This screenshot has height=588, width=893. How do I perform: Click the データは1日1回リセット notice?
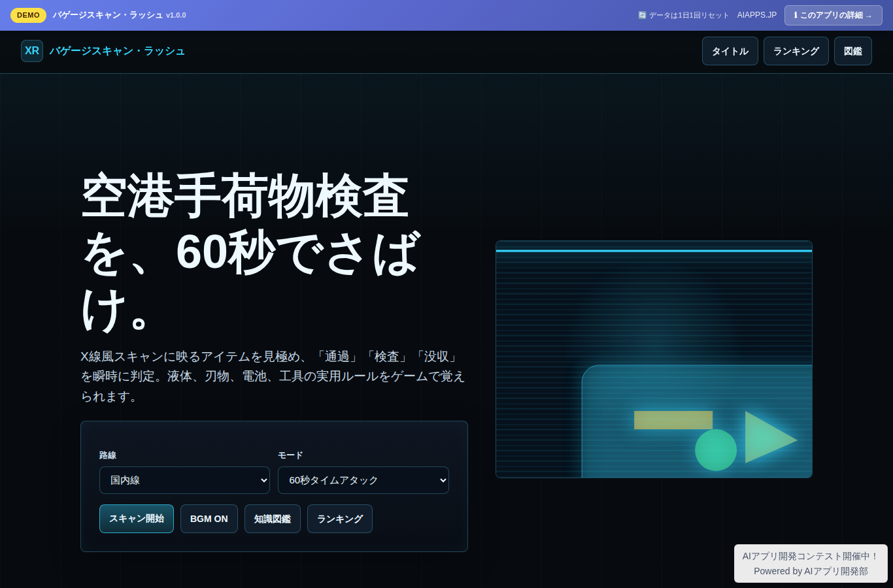[x=684, y=15]
